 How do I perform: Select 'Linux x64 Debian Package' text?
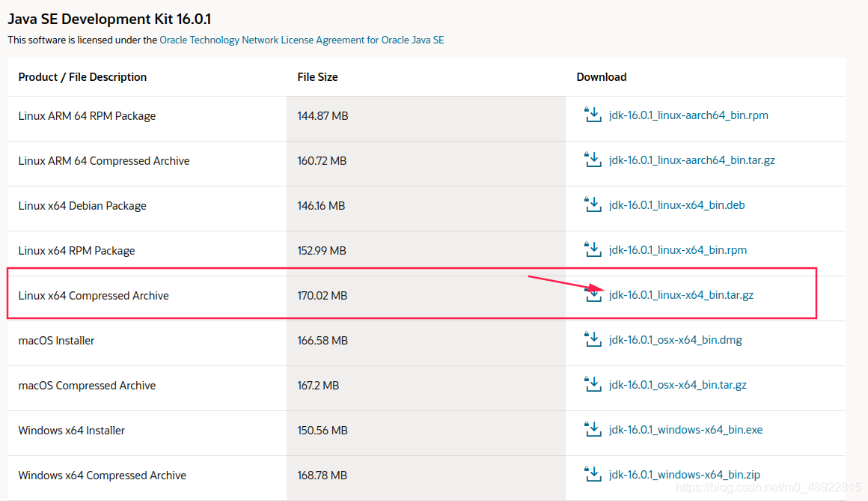[x=82, y=206]
